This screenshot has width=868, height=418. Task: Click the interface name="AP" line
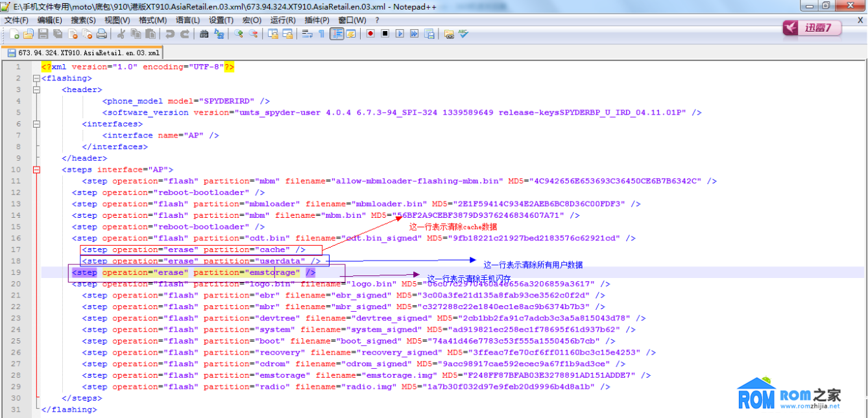pyautogui.click(x=160, y=135)
